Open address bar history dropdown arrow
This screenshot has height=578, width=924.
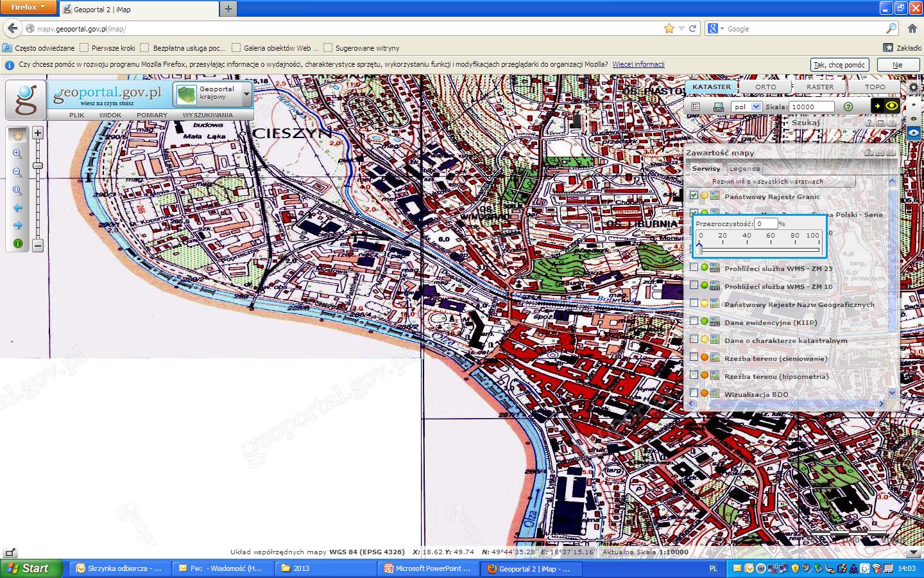[681, 28]
